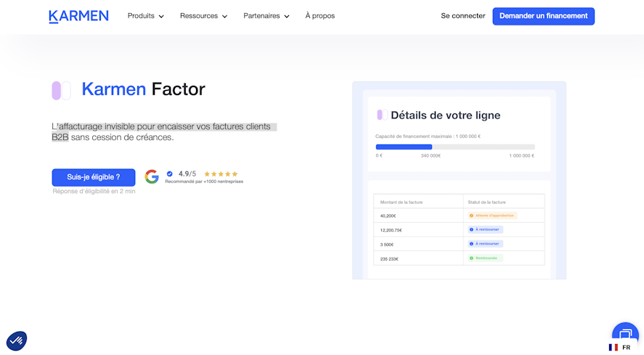This screenshot has width=644, height=355.
Task: Expand the Partenaires dropdown menu
Action: tap(266, 16)
